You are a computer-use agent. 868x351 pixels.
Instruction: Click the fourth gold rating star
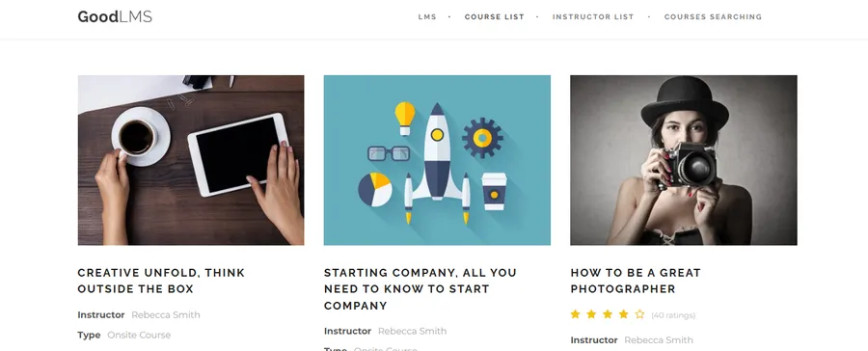pos(623,314)
